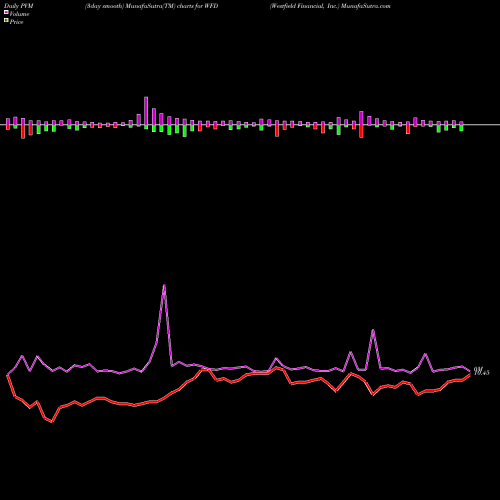Click the last price value label at line end
This screenshot has height=500, width=500.
[x=482, y=372]
